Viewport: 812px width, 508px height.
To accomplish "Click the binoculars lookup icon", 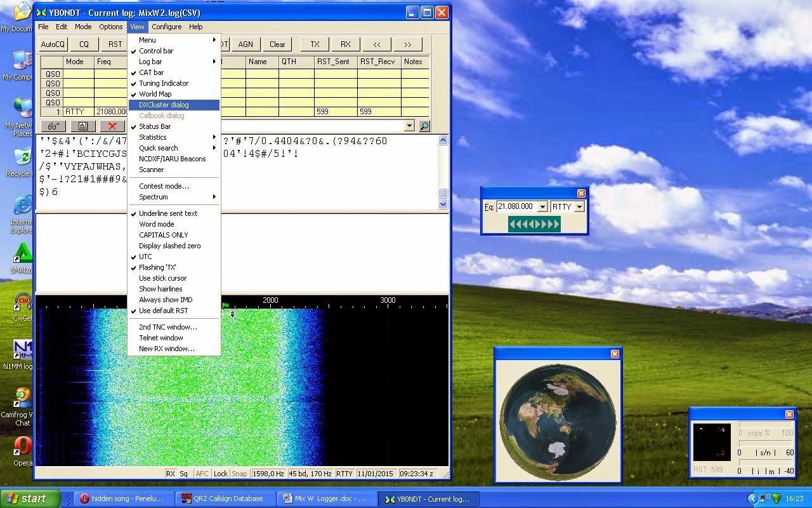I will pyautogui.click(x=54, y=126).
